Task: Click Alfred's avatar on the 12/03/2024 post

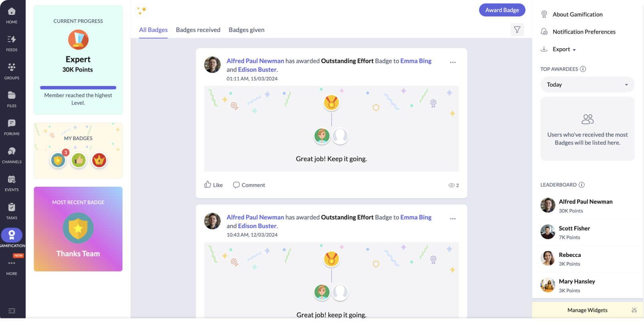Action: [213, 221]
